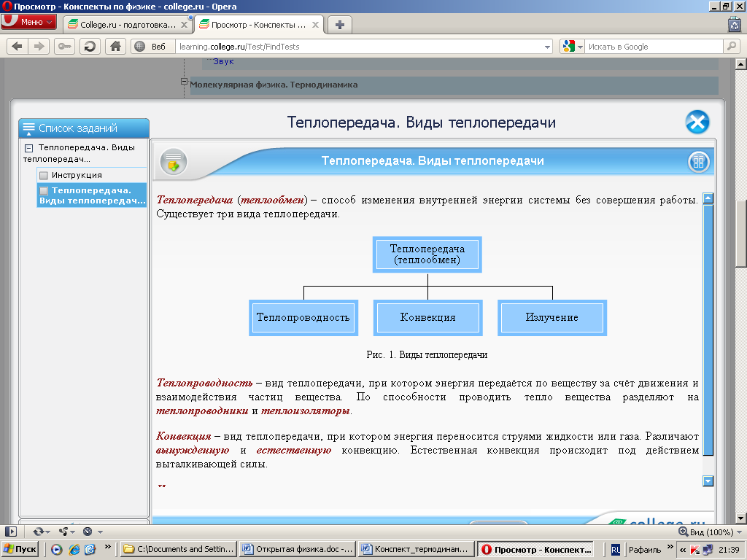Screen dimensions: 747x560
Task: Click the search magnifier button
Action: [x=731, y=46]
